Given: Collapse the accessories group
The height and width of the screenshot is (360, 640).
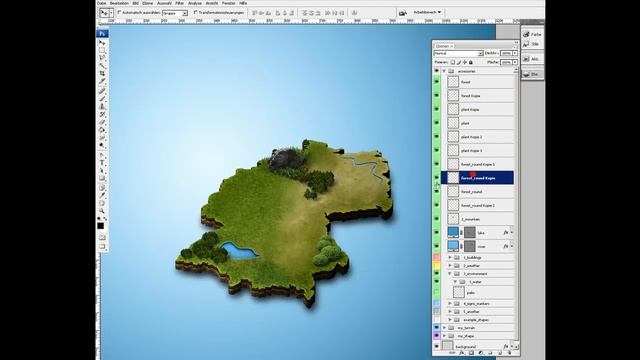Looking at the screenshot, I should tap(444, 71).
